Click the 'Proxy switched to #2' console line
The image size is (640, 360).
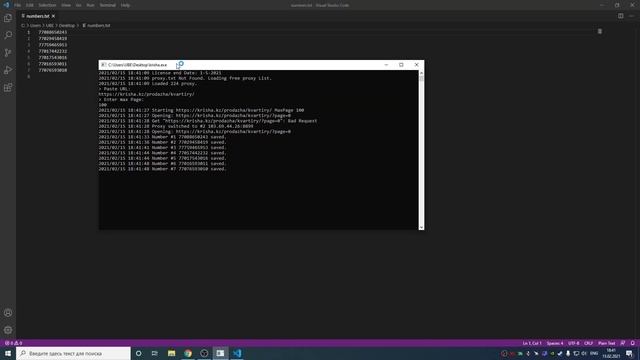point(176,127)
